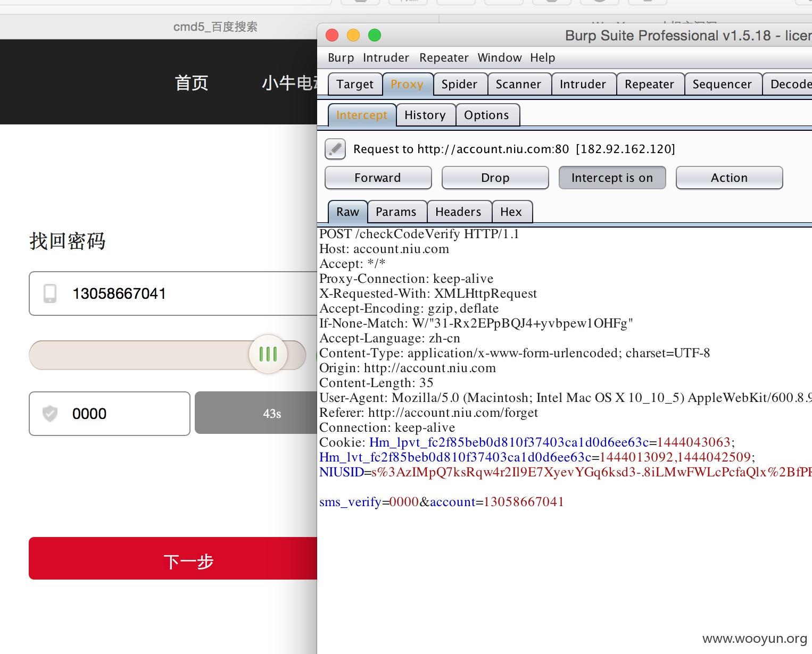This screenshot has height=654, width=812.
Task: Switch to the Decoder tab
Action: (788, 84)
